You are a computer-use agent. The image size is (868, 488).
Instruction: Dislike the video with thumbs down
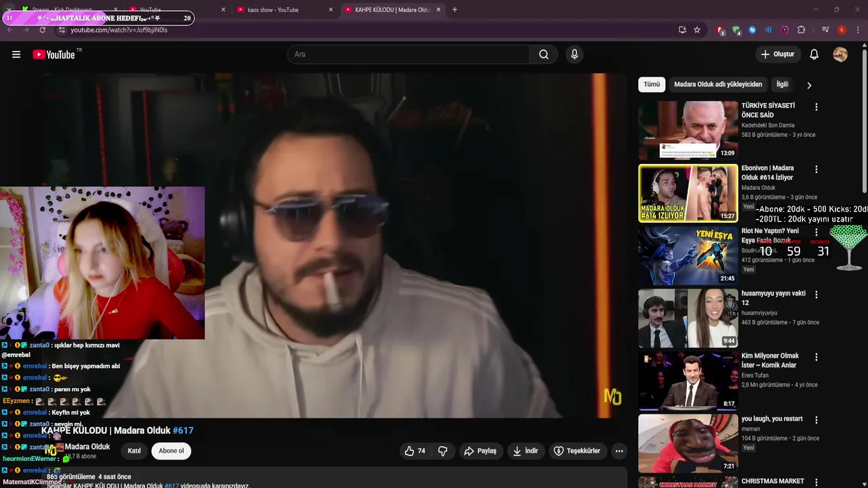point(443,451)
